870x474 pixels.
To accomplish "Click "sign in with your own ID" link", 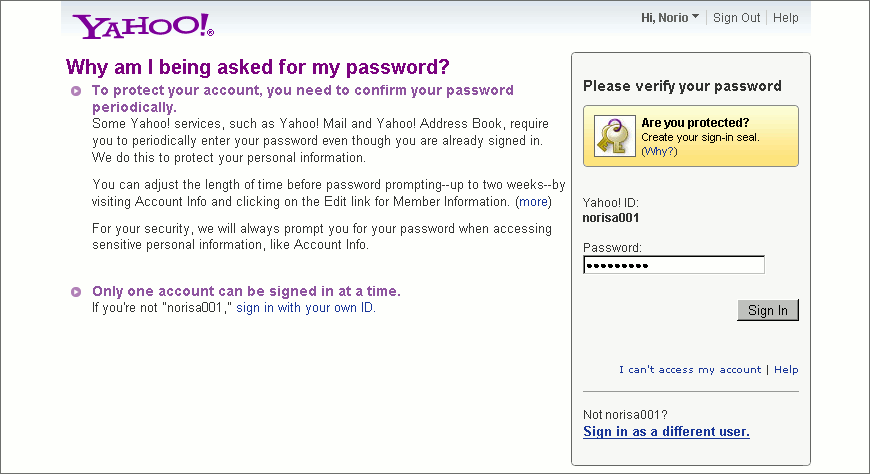I will [x=306, y=307].
